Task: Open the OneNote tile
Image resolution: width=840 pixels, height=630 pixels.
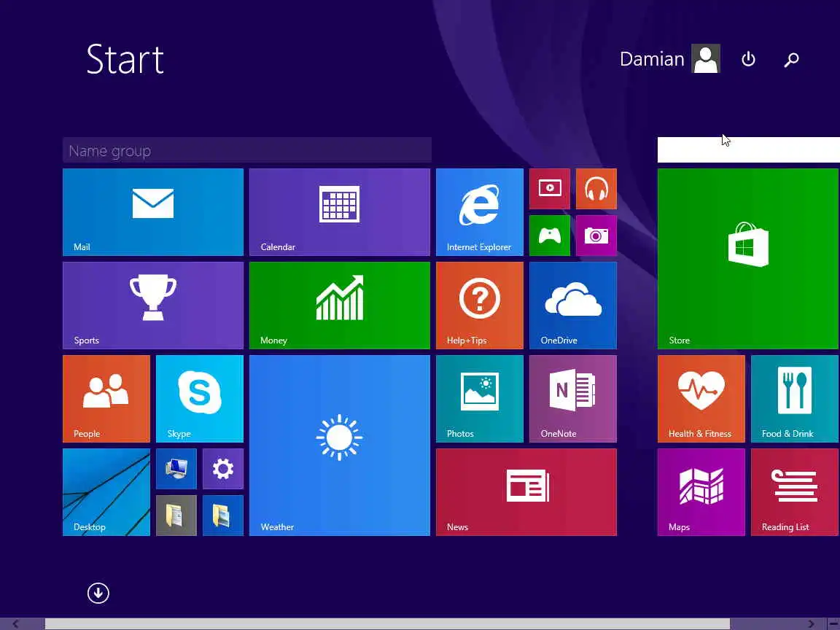Action: [572, 399]
